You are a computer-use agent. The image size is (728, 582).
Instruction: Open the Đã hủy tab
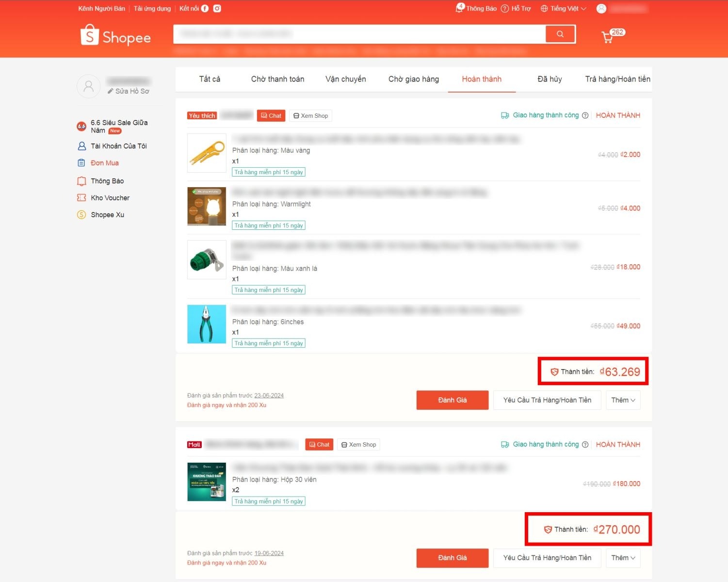coord(549,79)
